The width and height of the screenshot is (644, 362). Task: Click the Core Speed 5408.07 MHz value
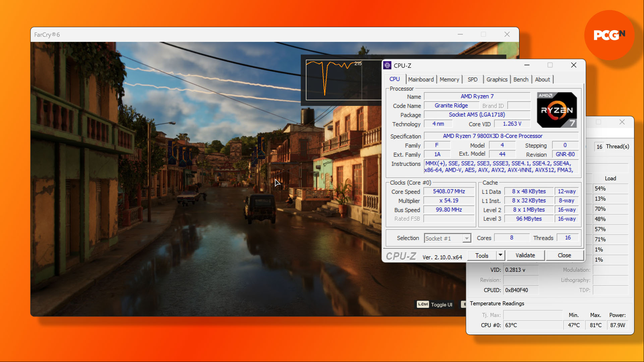449,192
